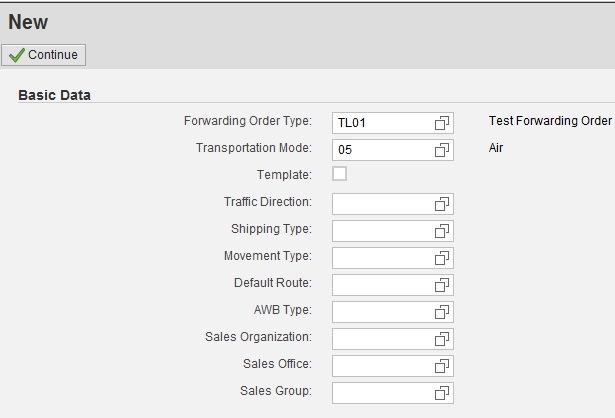Click into the Traffic Direction field
Screen dimensions: 615x418
pyautogui.click(x=393, y=204)
